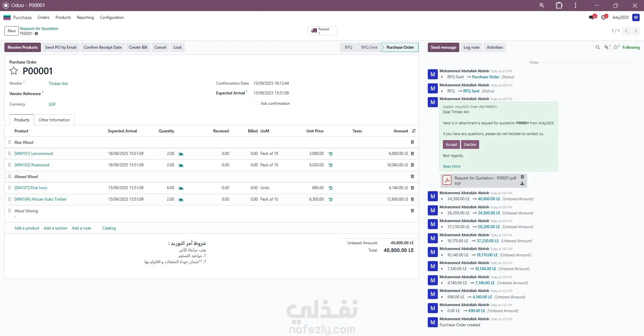Open the Send message composer
Image resolution: width=644 pixels, height=336 pixels.
tap(443, 47)
